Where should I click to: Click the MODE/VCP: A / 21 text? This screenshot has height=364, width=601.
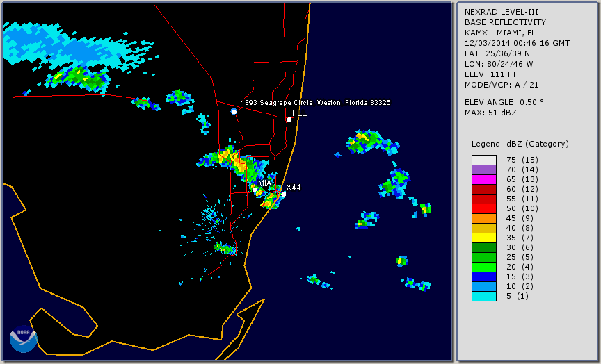pos(502,85)
